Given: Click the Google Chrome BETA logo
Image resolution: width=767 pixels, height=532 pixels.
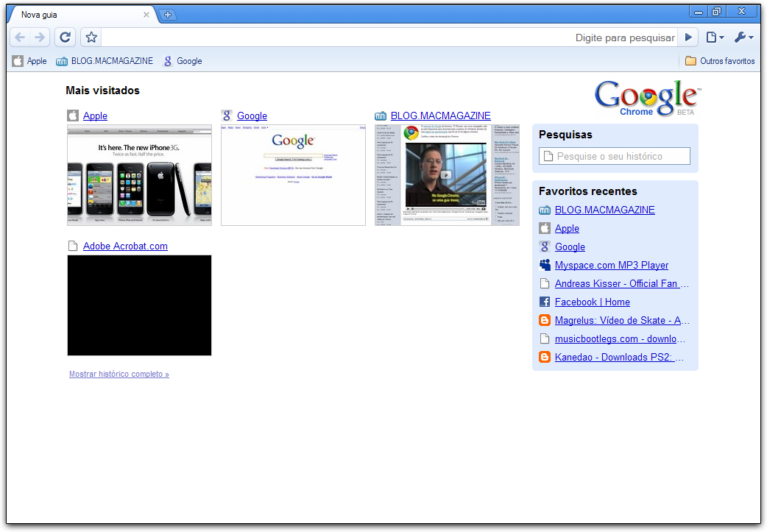Looking at the screenshot, I should tap(648, 98).
